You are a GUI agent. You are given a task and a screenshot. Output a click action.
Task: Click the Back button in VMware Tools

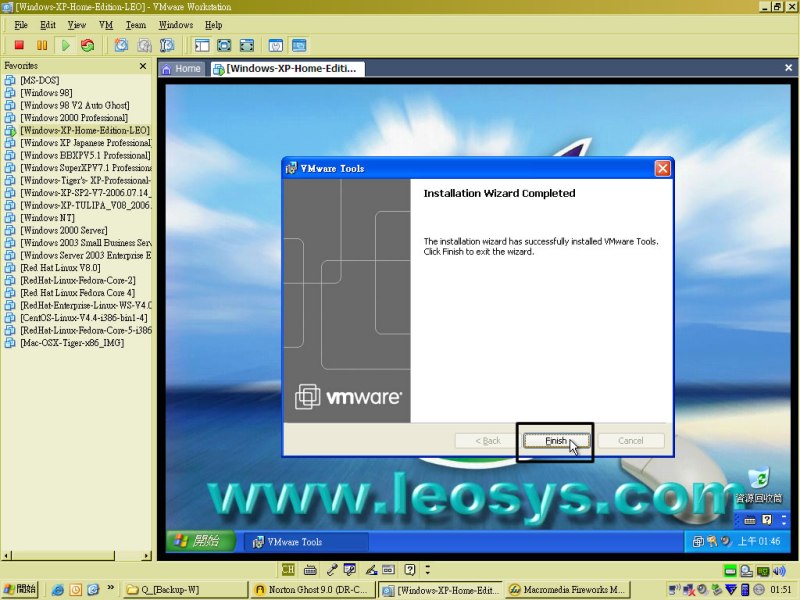click(487, 441)
